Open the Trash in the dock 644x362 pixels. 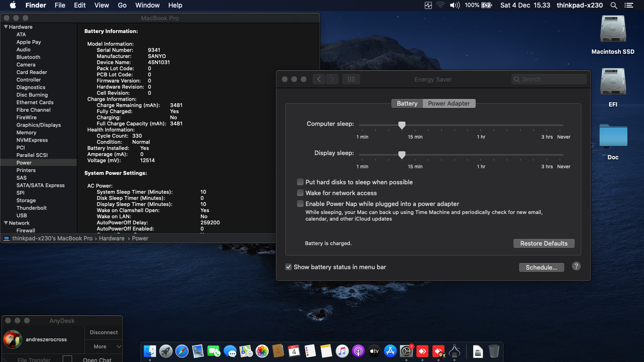494,351
